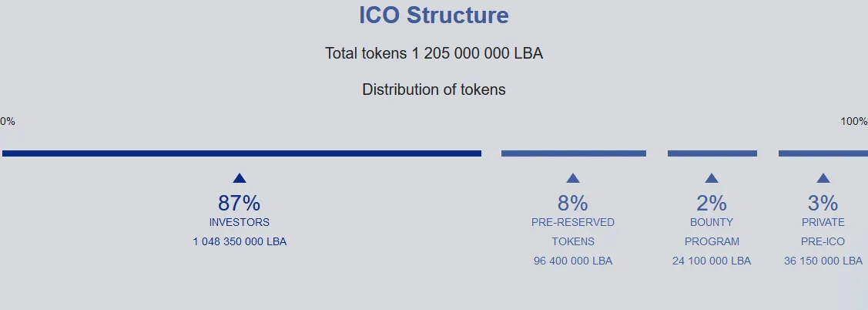Click the triangle marker above 87%
The width and height of the screenshot is (868, 310).
point(239,178)
